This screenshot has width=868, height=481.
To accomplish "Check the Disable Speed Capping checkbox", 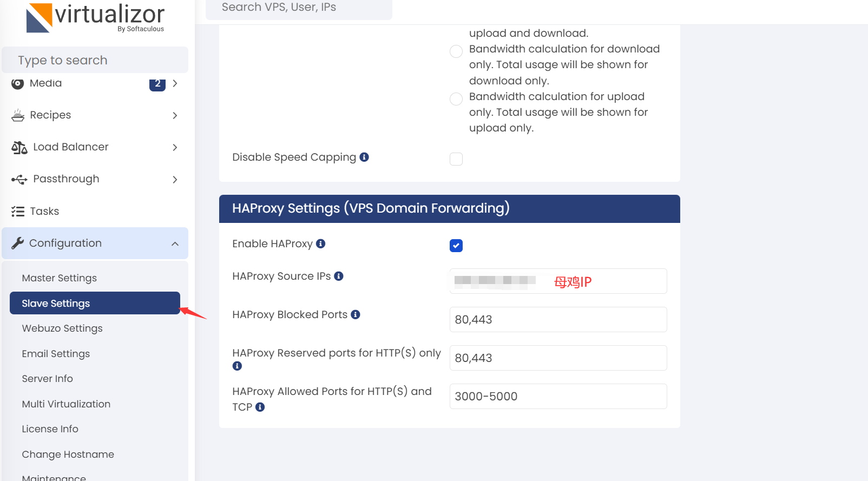I will point(456,159).
